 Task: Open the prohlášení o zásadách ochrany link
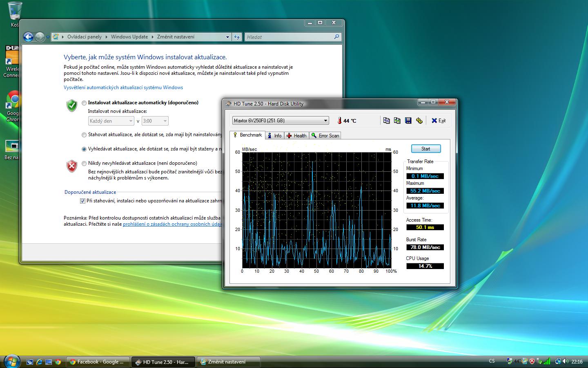172,224
